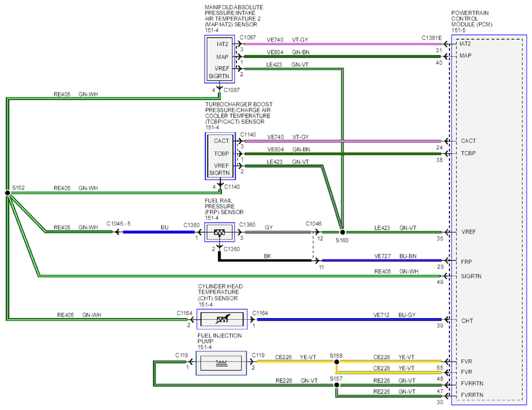Click the S157 splice dot

point(336,385)
